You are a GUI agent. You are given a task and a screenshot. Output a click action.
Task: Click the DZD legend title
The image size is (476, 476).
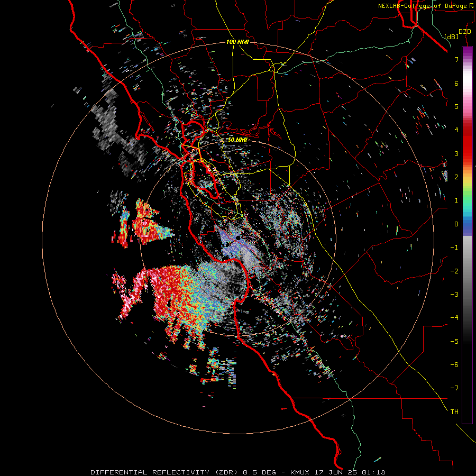pyautogui.click(x=465, y=32)
